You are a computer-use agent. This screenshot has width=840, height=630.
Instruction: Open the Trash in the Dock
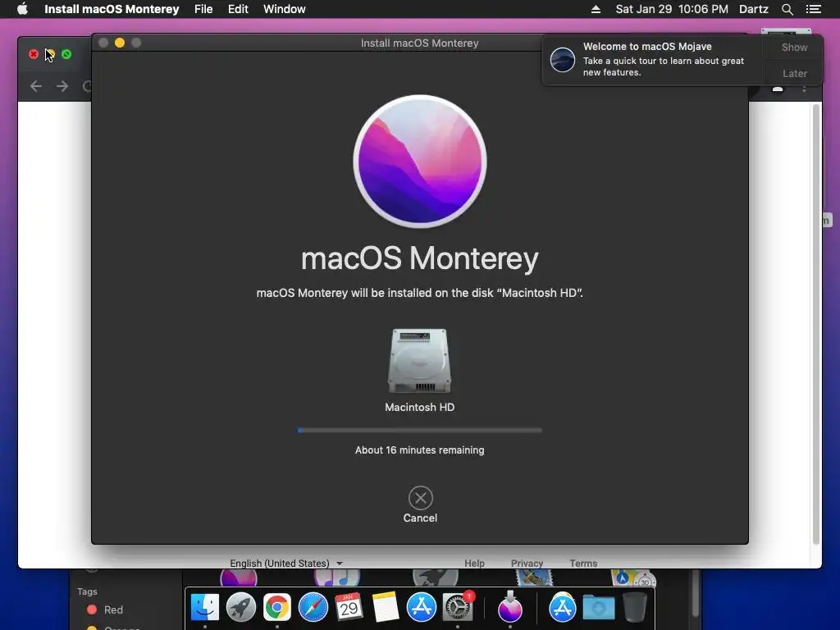[634, 608]
